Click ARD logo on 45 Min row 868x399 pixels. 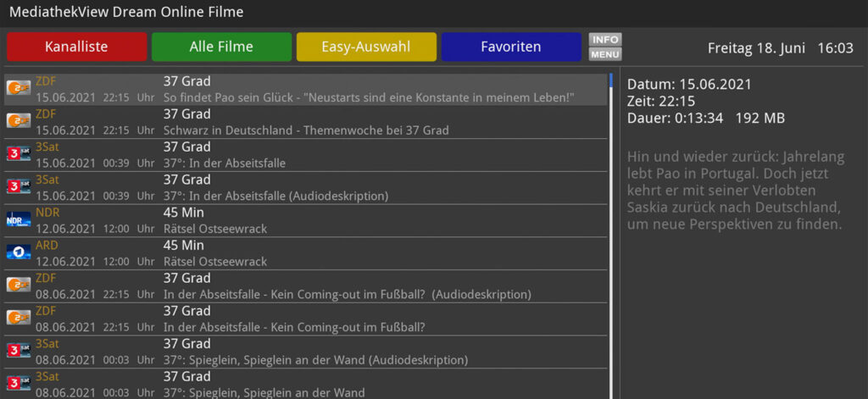(x=19, y=252)
